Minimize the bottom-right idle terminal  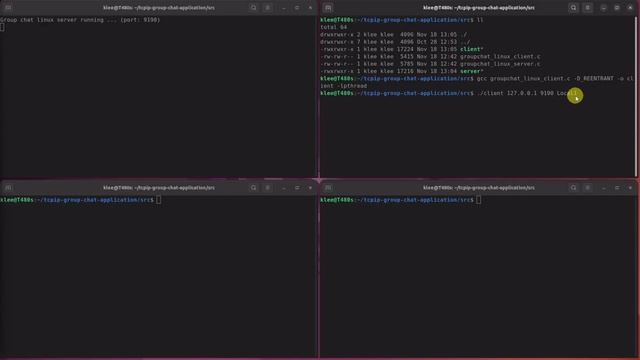[x=604, y=187]
